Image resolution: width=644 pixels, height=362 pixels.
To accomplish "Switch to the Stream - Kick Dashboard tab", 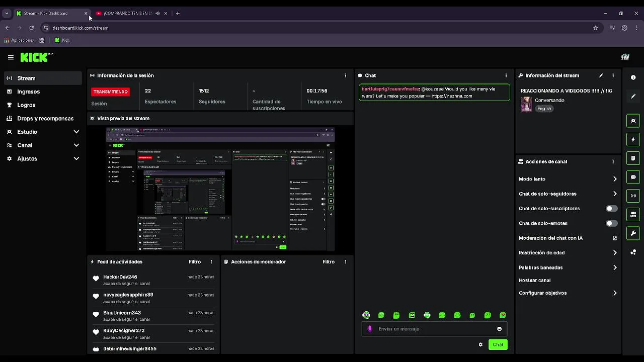I will click(x=48, y=14).
